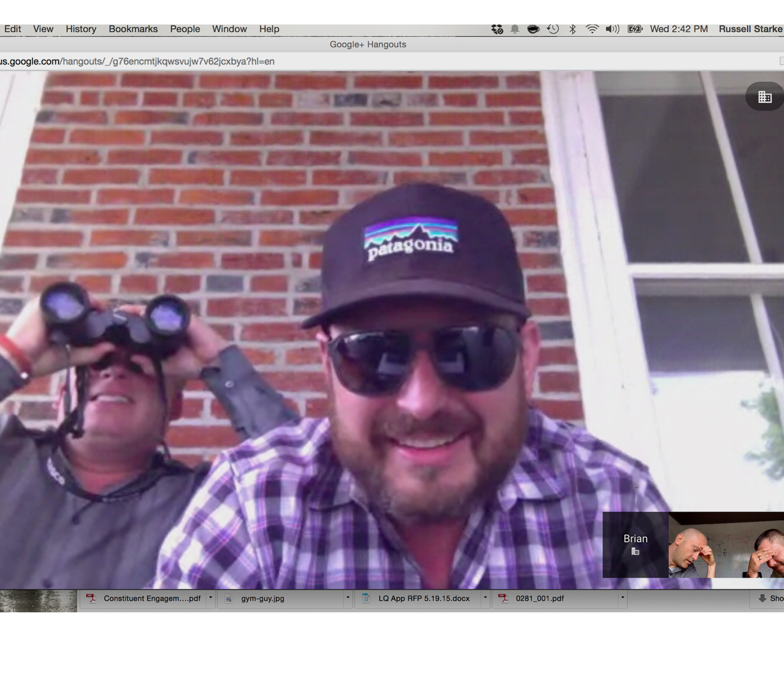
Task: Select the Brian participant tile
Action: 636,545
